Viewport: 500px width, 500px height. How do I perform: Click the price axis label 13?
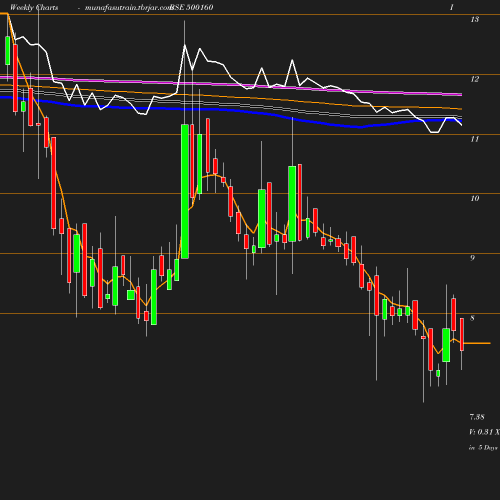[475, 19]
